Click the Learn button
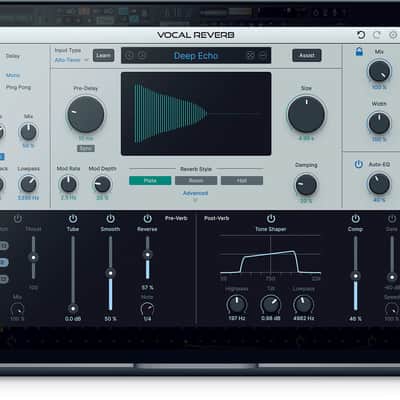The image size is (400, 400). 103,55
